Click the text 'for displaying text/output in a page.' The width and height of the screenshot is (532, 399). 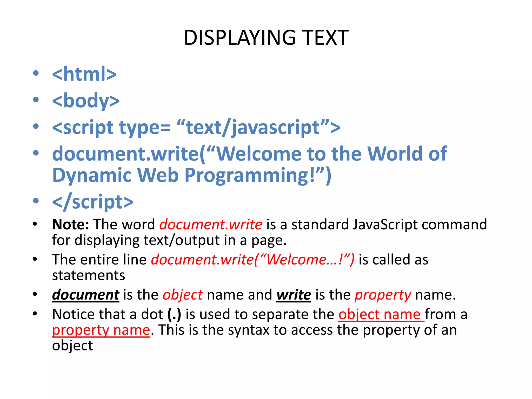(169, 240)
